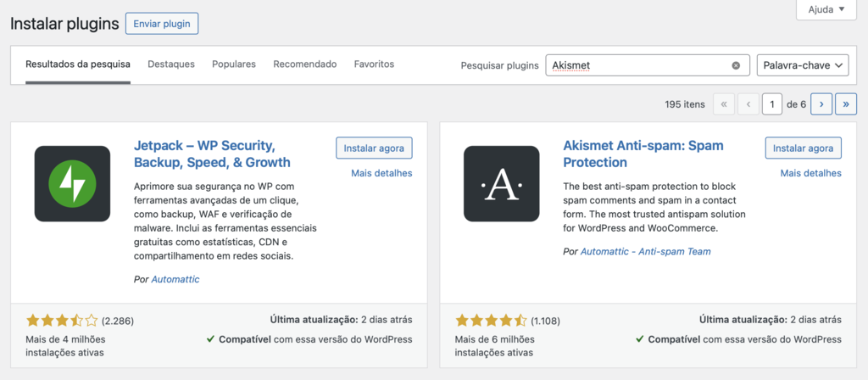Click the Jetpack description paragraph
The height and width of the screenshot is (380, 868).
coord(225,221)
